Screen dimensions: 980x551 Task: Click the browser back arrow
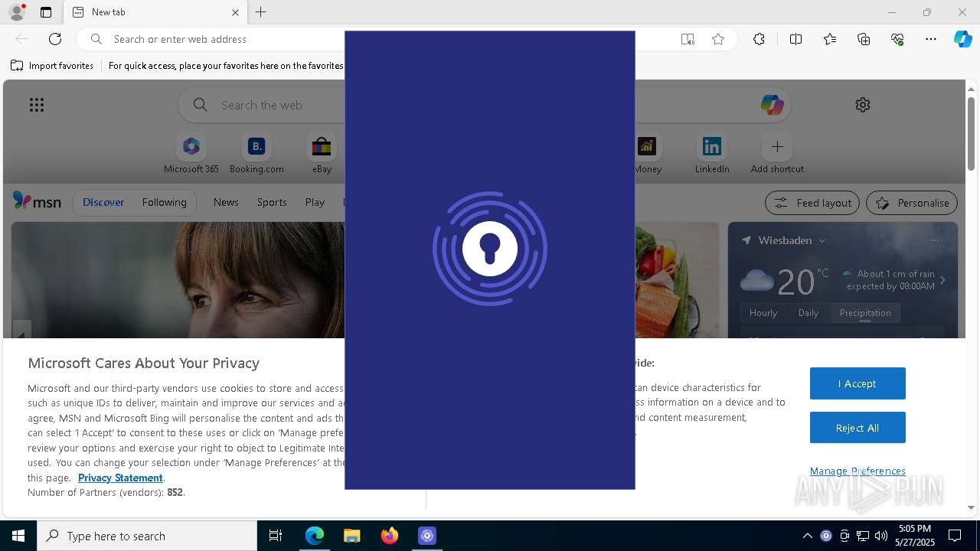pos(21,39)
